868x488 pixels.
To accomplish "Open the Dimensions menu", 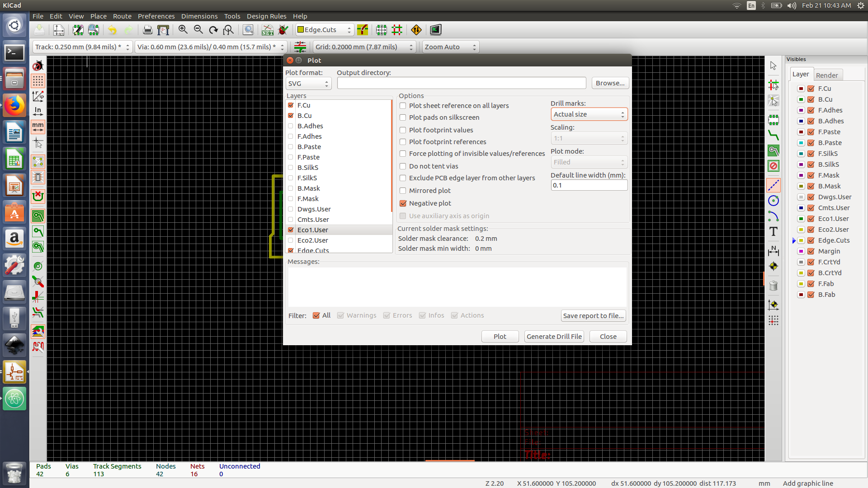I will 199,16.
